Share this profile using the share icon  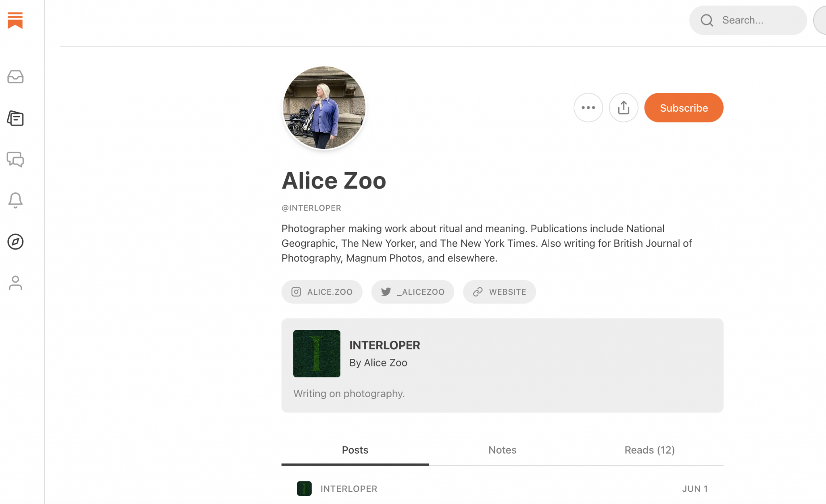click(624, 108)
